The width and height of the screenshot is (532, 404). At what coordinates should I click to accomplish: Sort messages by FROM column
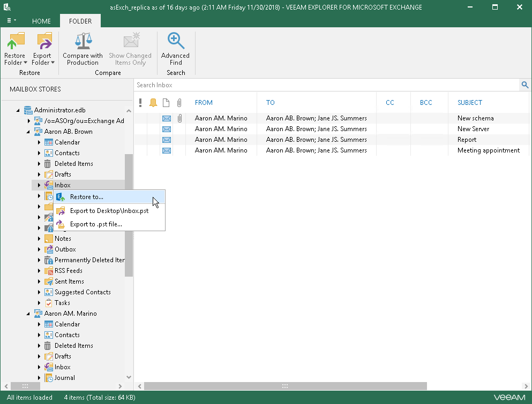[x=204, y=103]
